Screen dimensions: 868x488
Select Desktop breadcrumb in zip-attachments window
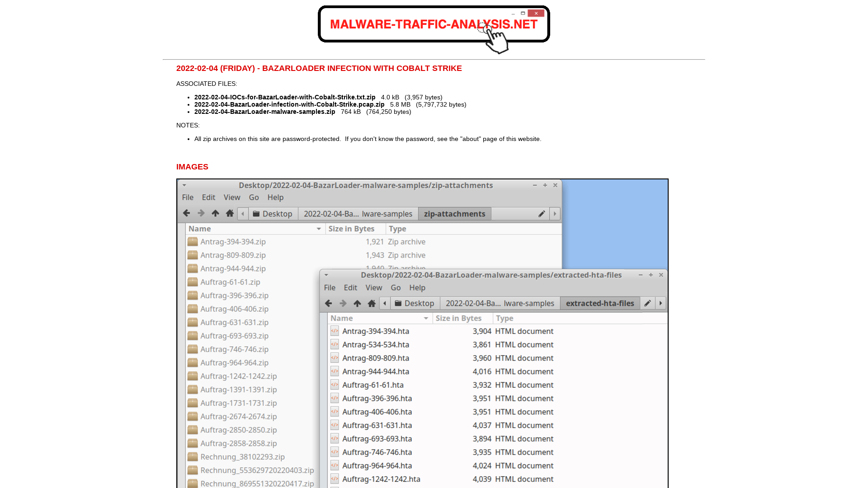[273, 214]
